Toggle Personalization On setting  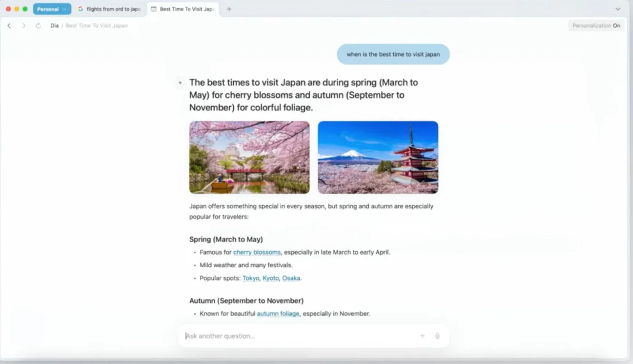596,26
